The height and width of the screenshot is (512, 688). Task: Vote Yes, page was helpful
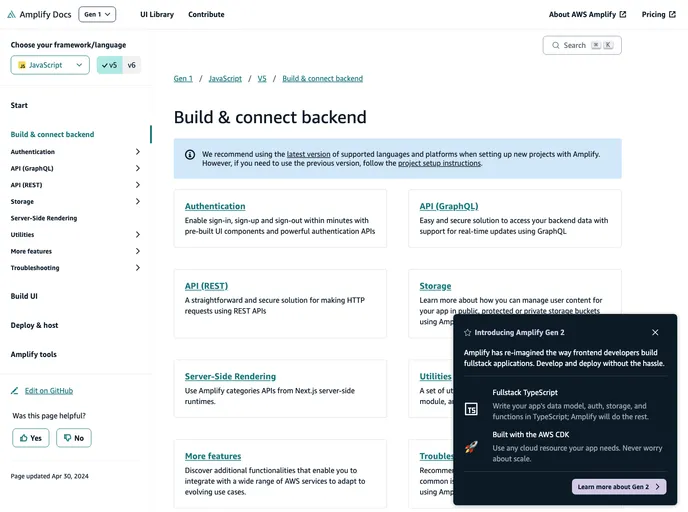pyautogui.click(x=31, y=438)
